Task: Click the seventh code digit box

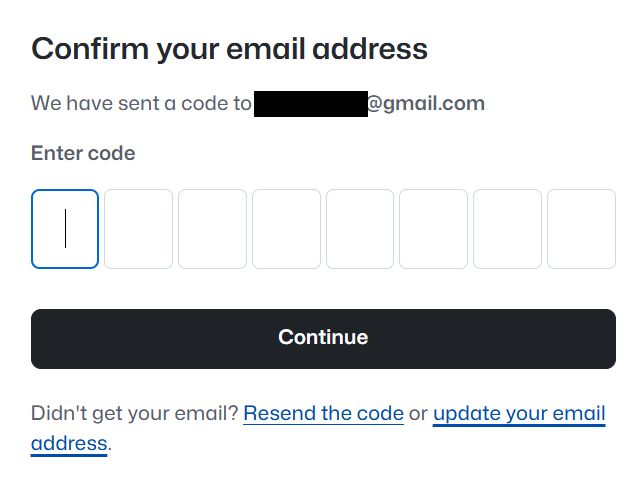Action: tap(507, 229)
